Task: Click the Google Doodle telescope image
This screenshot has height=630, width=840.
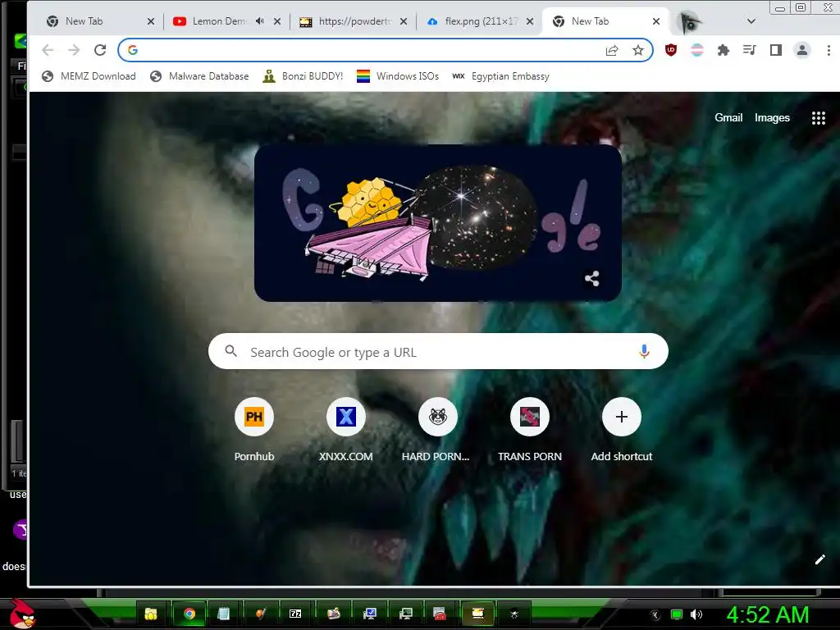Action: [438, 223]
